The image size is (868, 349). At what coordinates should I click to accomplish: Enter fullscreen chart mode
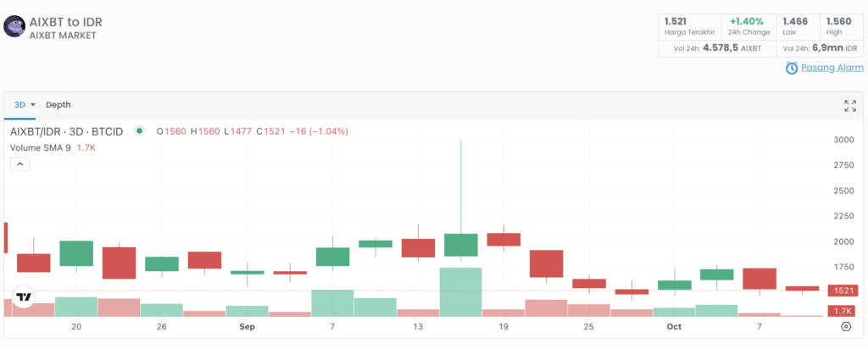[849, 105]
